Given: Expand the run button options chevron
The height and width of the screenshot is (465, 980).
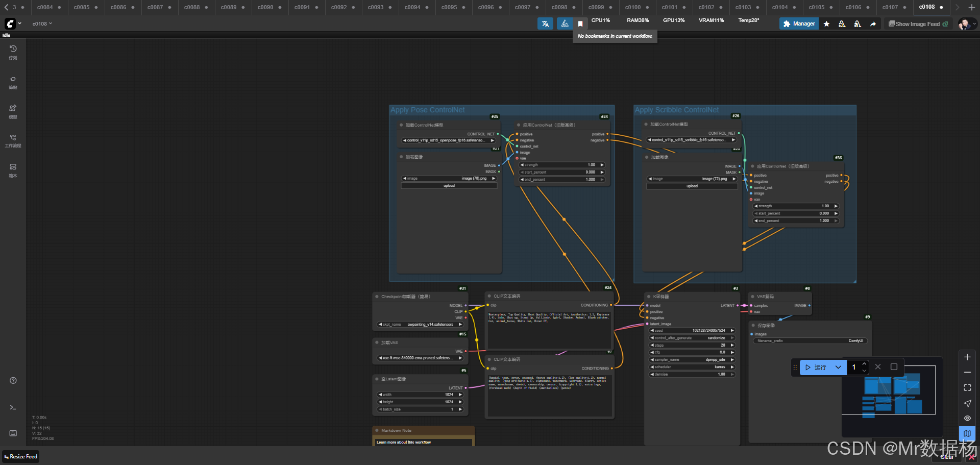Looking at the screenshot, I should click(x=838, y=367).
